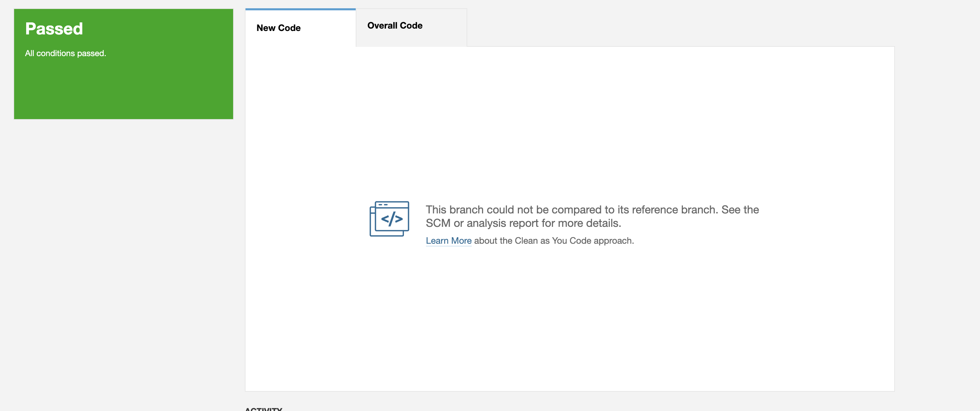Select the New Code tab

click(278, 28)
